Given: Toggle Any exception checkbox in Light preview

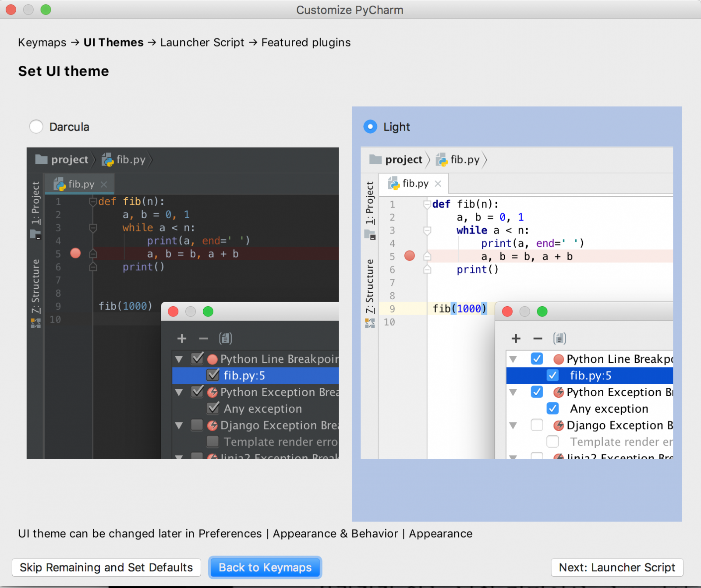Looking at the screenshot, I should point(553,408).
